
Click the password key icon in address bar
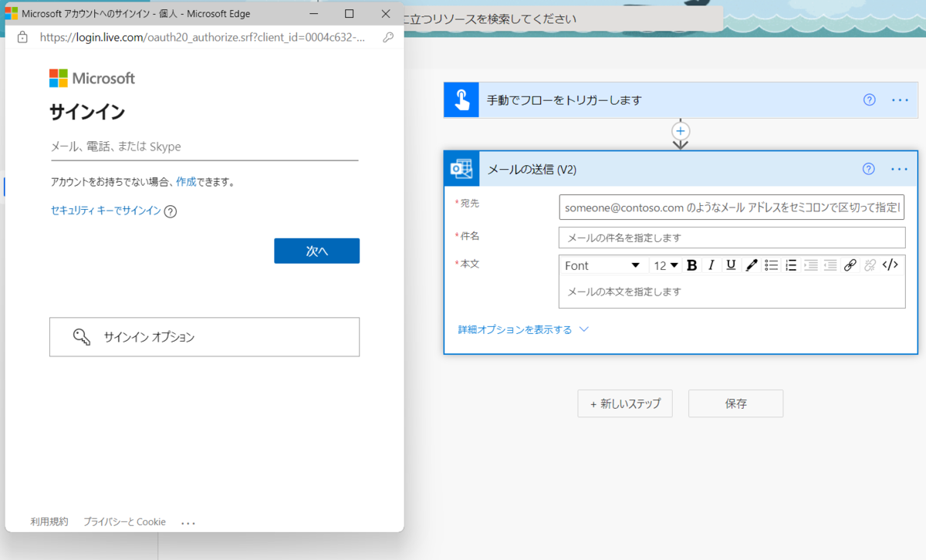(x=388, y=37)
